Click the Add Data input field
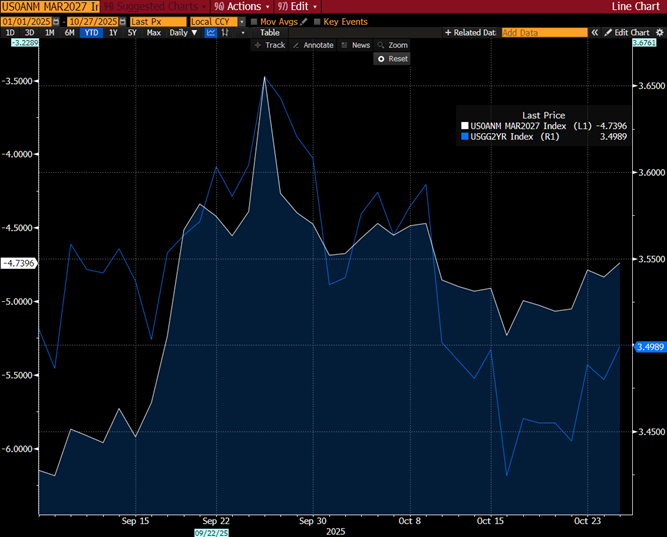 tap(544, 33)
